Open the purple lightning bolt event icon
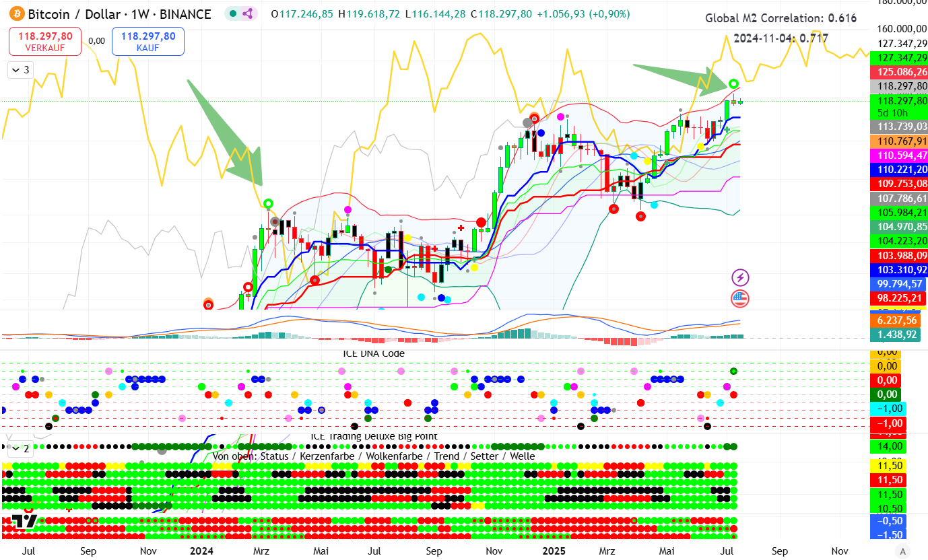 (739, 277)
